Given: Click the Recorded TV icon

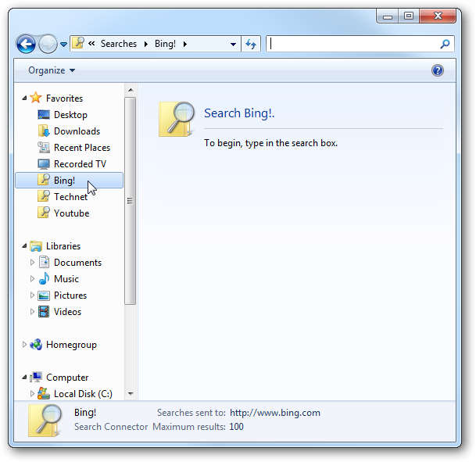Looking at the screenshot, I should [x=44, y=164].
